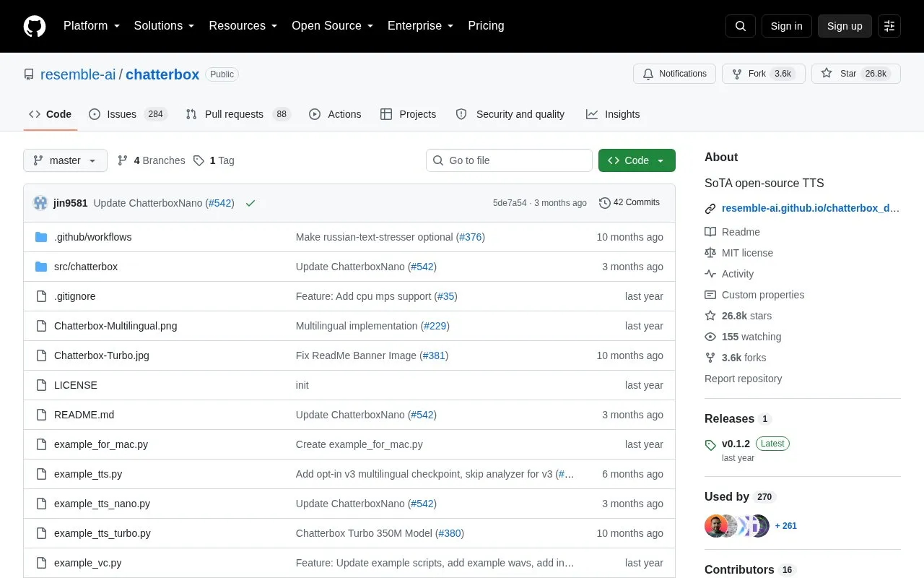Screen dimensions: 924x578
Task: Switch to the Insights tab
Action: coord(613,114)
